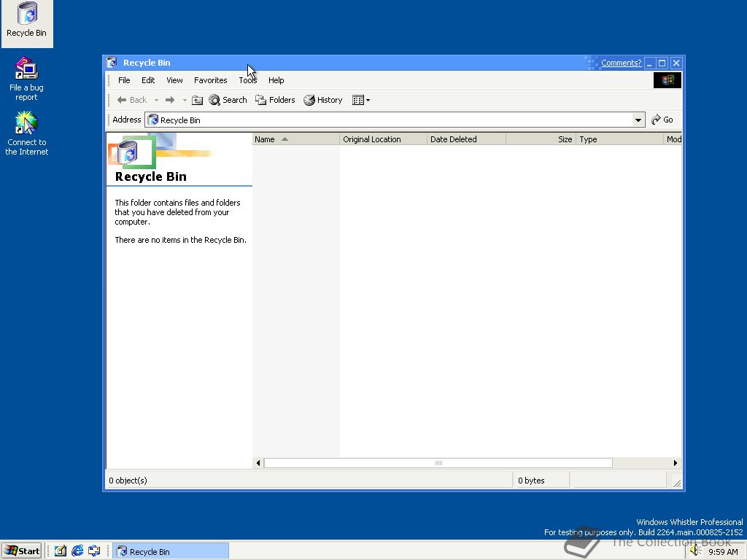Open the Help menu
Image resolution: width=747 pixels, height=560 pixels.
pyautogui.click(x=276, y=80)
